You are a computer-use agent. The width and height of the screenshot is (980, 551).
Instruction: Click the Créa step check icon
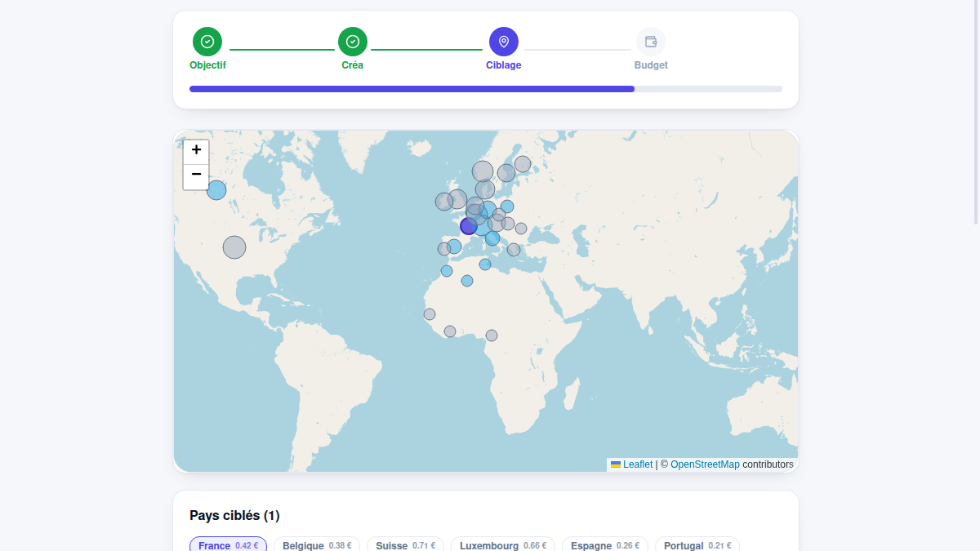(353, 42)
